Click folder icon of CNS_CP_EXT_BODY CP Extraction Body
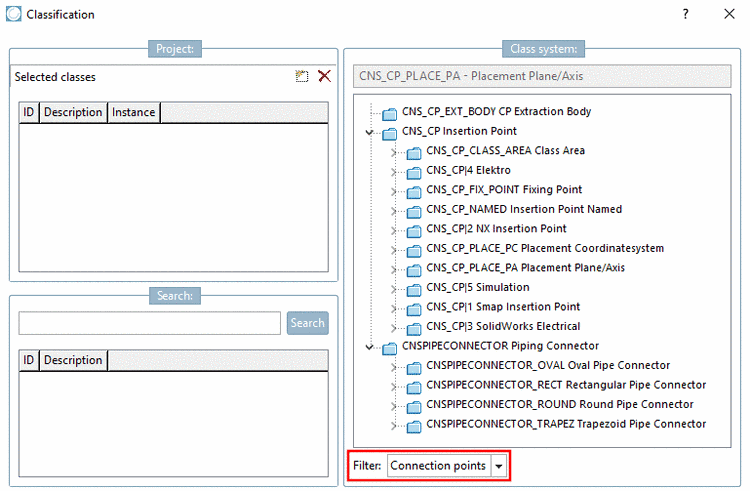The width and height of the screenshot is (750, 491). (x=389, y=114)
